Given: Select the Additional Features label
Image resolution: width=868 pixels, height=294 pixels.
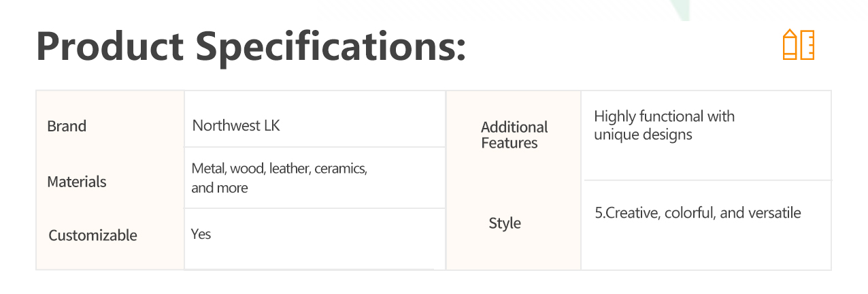Looking at the screenshot, I should tap(514, 135).
